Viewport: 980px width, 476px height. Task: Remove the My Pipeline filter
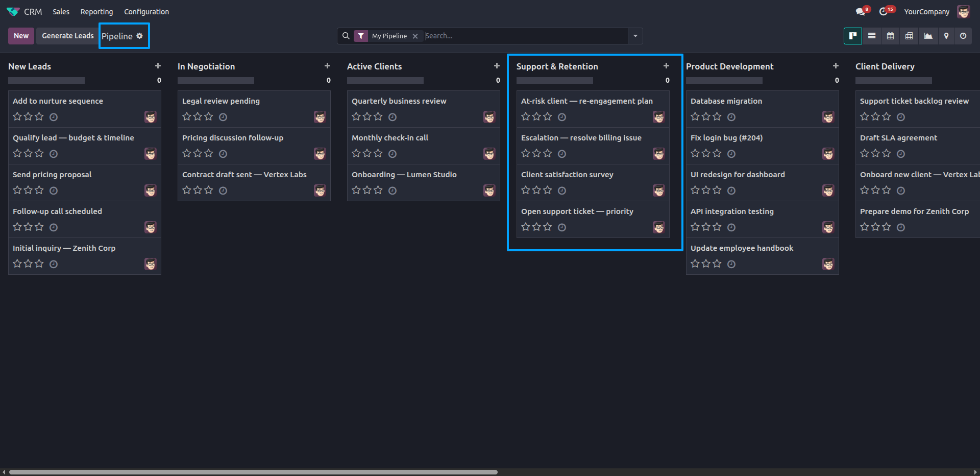[x=415, y=36]
